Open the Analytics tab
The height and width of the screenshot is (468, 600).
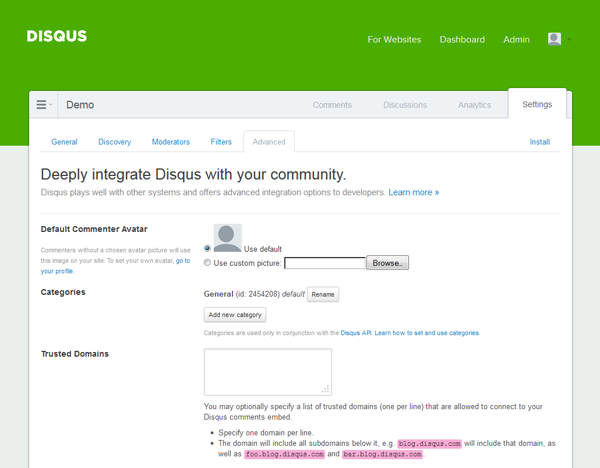point(474,105)
